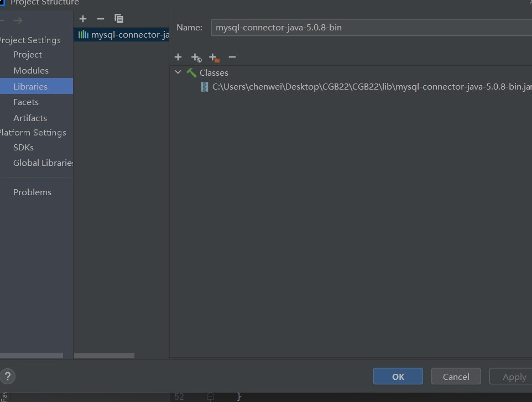This screenshot has width=532, height=402.
Task: Add excluded root (plus with orange folder)
Action: click(x=214, y=58)
